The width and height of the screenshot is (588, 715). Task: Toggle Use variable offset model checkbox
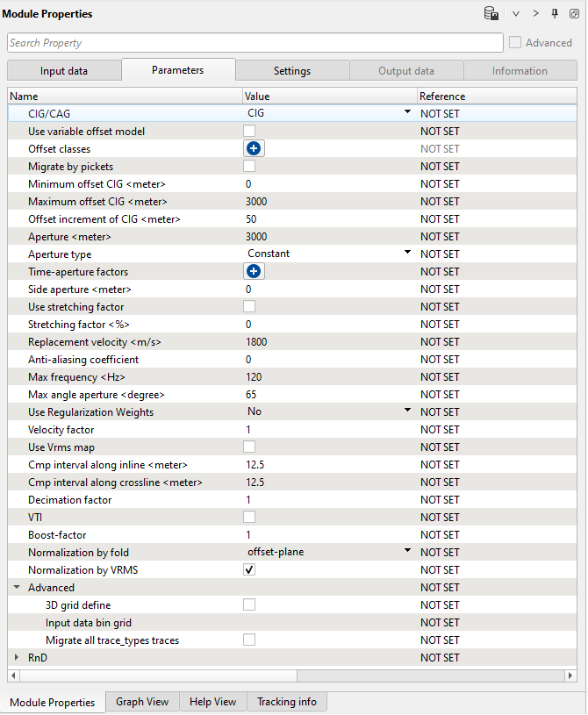249,132
